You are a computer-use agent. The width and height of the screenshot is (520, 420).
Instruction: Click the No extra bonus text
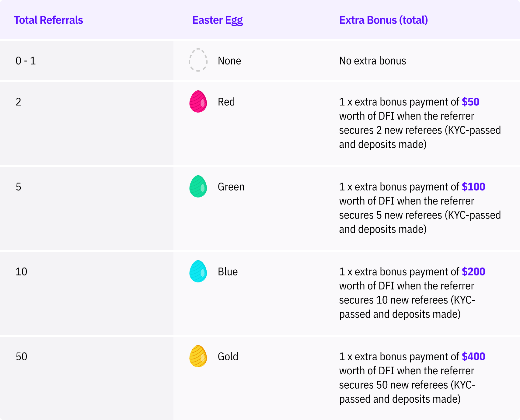pyautogui.click(x=372, y=61)
